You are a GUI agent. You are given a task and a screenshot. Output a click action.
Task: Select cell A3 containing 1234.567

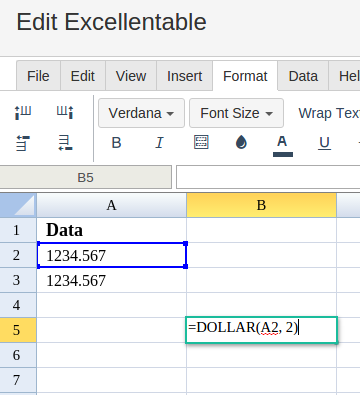112,280
